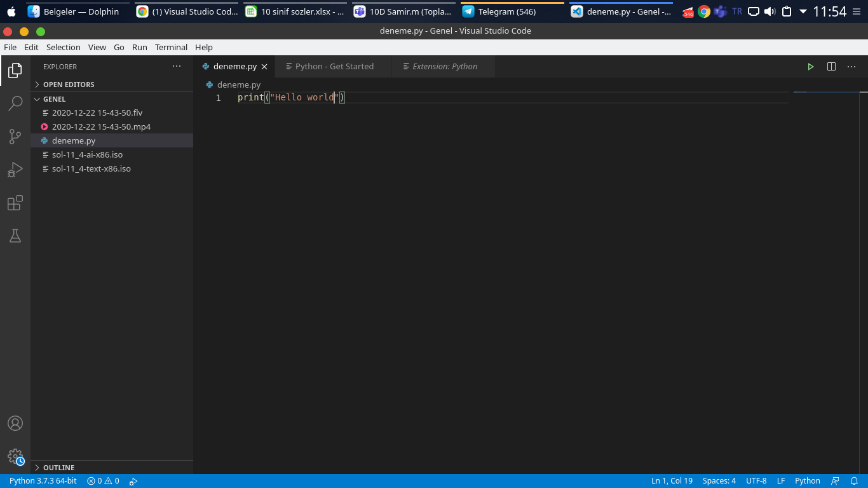Viewport: 868px width, 488px height.
Task: Open the Source Control view
Action: (x=15, y=137)
